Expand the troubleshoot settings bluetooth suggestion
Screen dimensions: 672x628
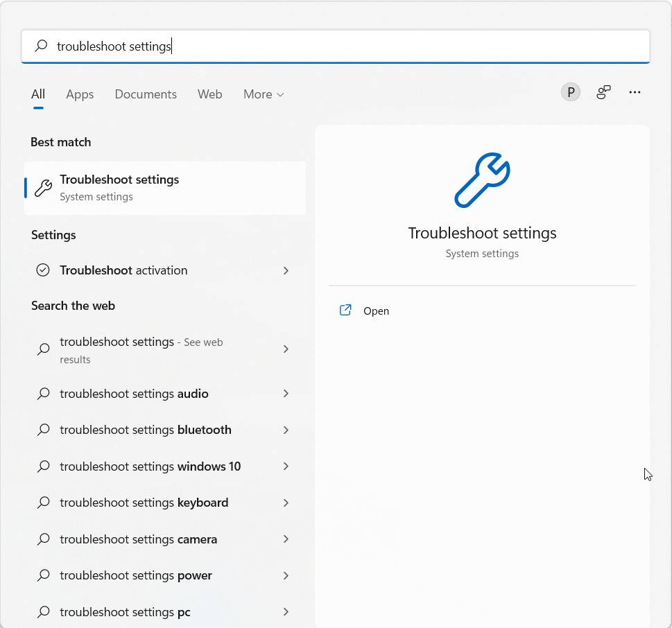[286, 430]
